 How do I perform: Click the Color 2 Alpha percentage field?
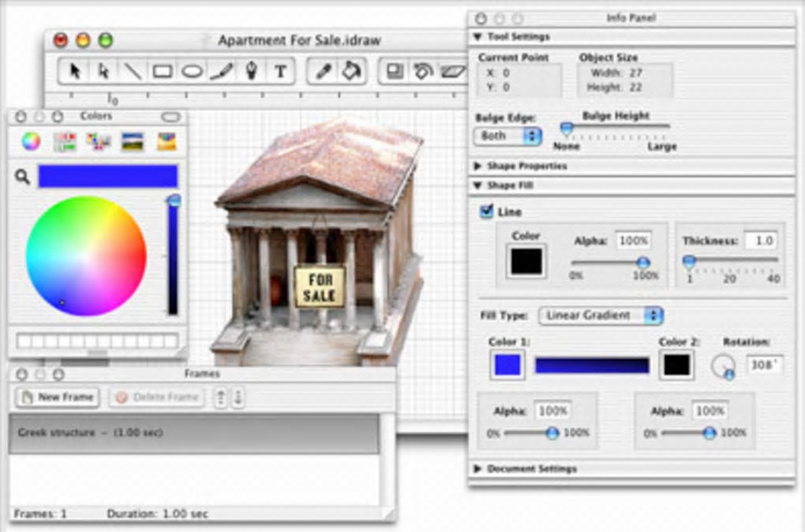coord(710,410)
